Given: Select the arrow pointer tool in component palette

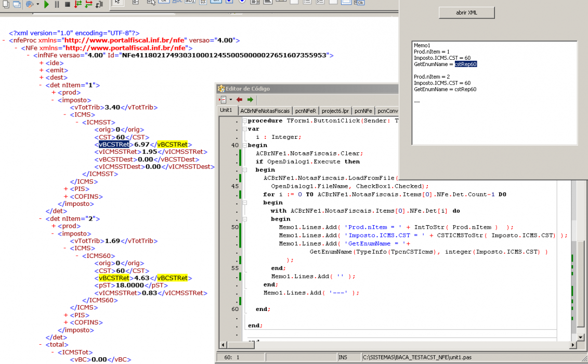Looking at the screenshot, I should click(x=117, y=3).
